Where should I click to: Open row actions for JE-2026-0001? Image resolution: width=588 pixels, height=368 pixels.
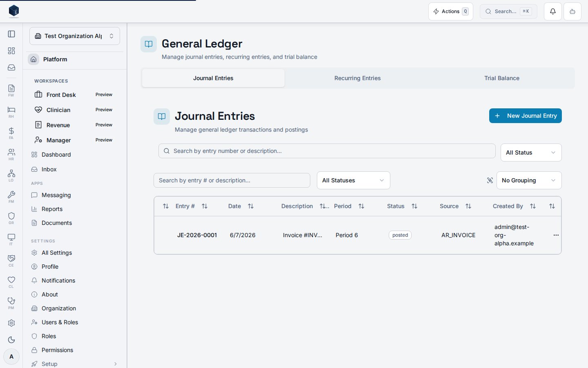pyautogui.click(x=556, y=235)
